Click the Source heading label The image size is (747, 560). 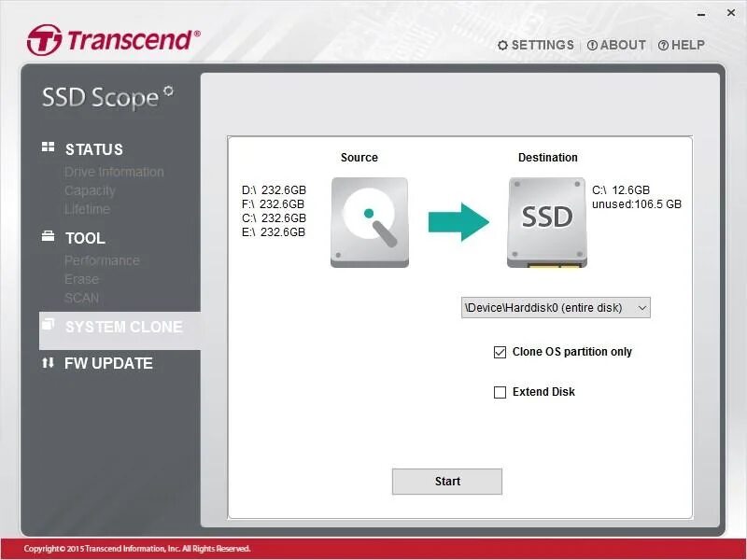[359, 158]
